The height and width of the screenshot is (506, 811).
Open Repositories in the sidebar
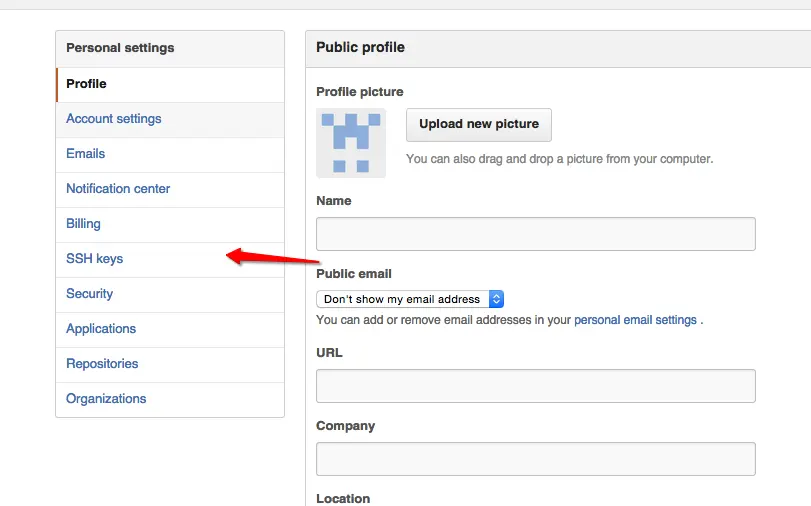point(170,364)
